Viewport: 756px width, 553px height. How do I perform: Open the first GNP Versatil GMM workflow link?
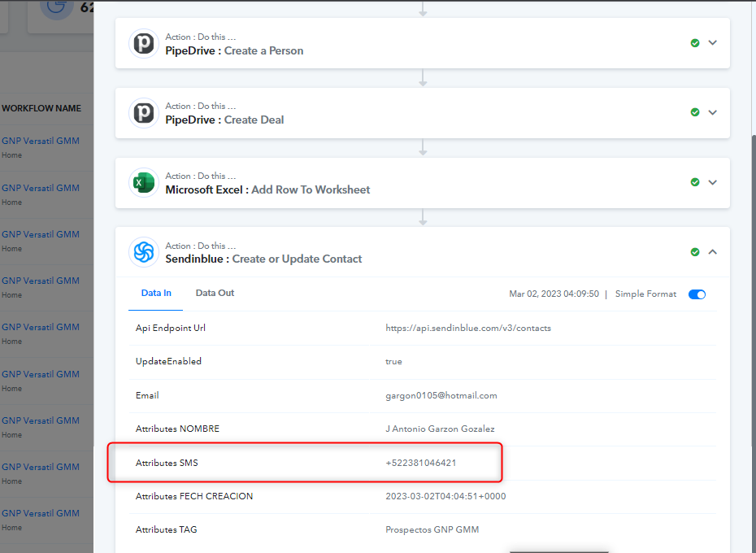tap(41, 141)
